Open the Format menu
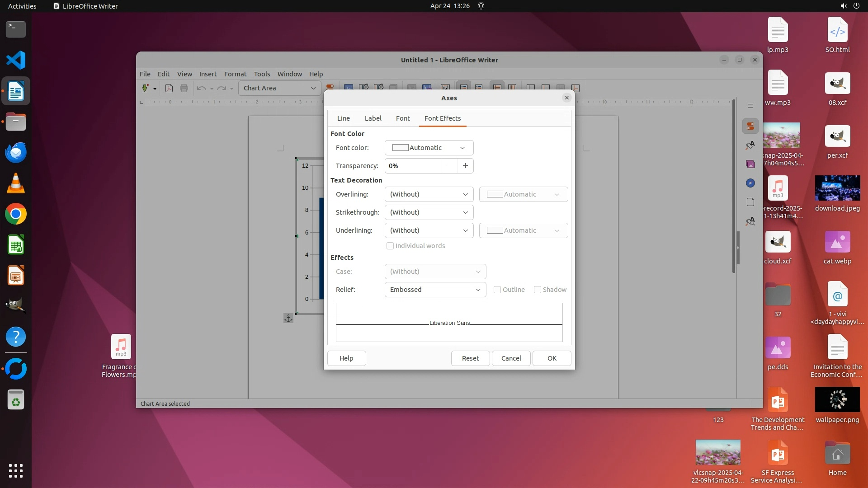Image resolution: width=868 pixels, height=488 pixels. click(x=235, y=74)
